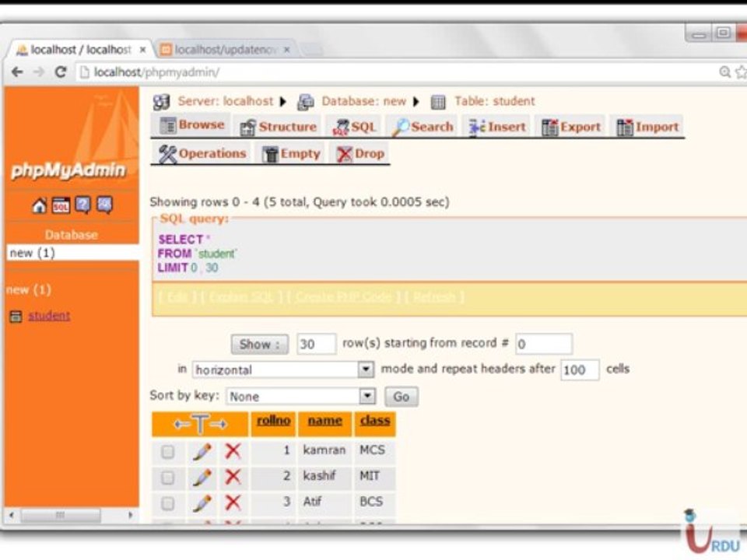Open phpMyAdmin documentation help icon
Screen dimensions: 747x560
83,205
